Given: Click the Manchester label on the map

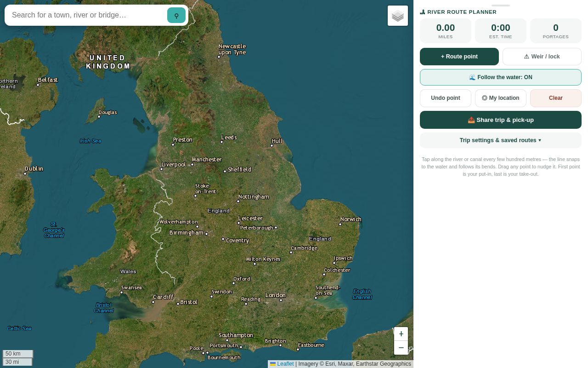Looking at the screenshot, I should (207, 160).
